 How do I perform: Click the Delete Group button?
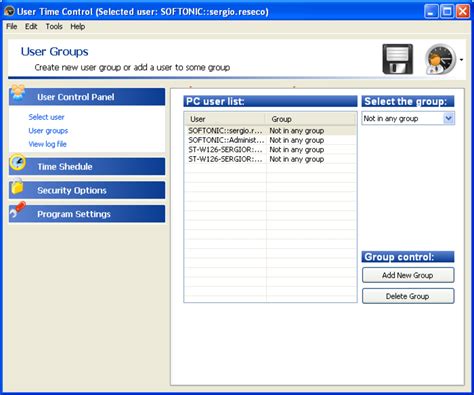pos(408,296)
